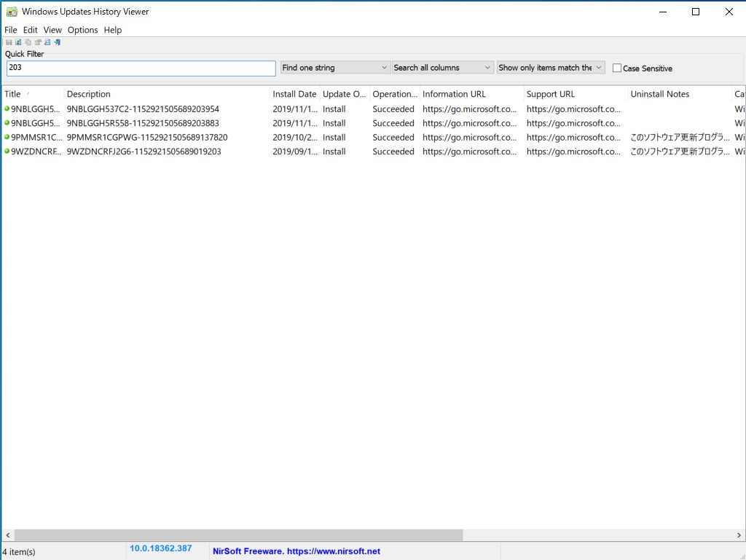Sort by the Install Date column header
Viewport: 746px width, 560px height.
point(295,94)
